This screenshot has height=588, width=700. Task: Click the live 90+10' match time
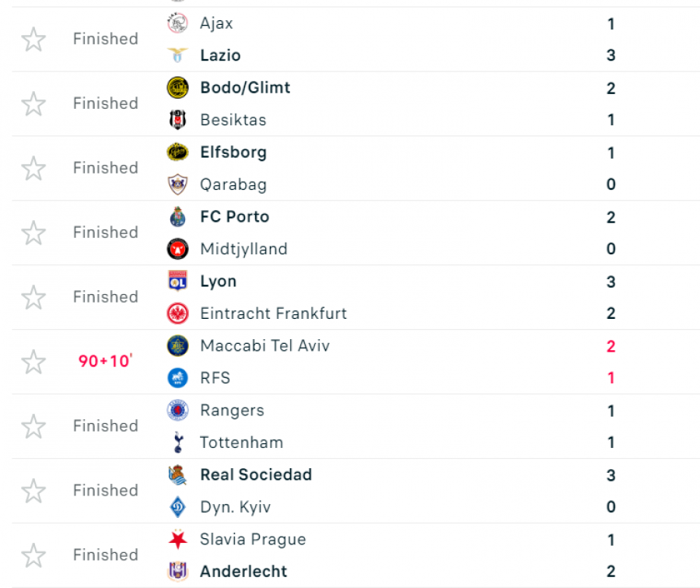105,361
